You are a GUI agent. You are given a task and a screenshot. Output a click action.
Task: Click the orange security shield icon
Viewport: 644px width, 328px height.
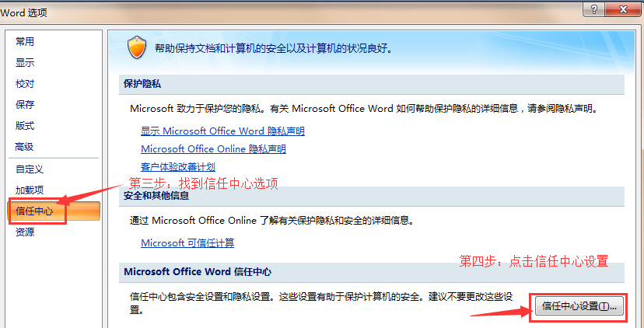pyautogui.click(x=136, y=47)
